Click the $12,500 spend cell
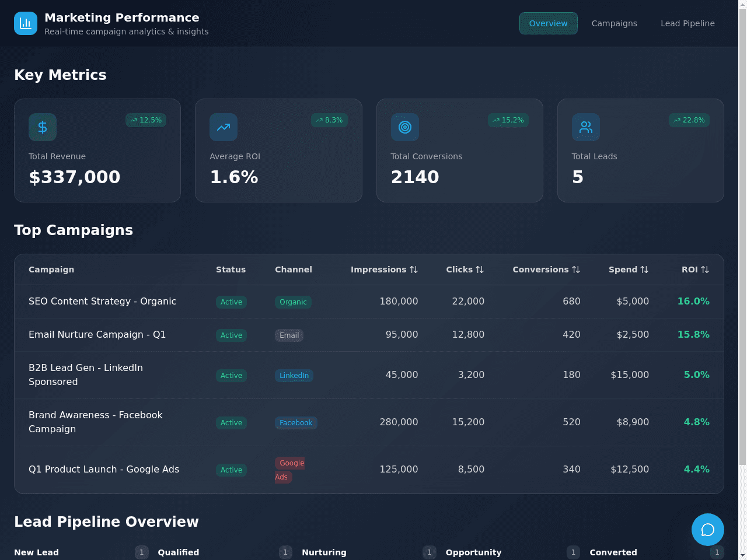 tap(630, 470)
